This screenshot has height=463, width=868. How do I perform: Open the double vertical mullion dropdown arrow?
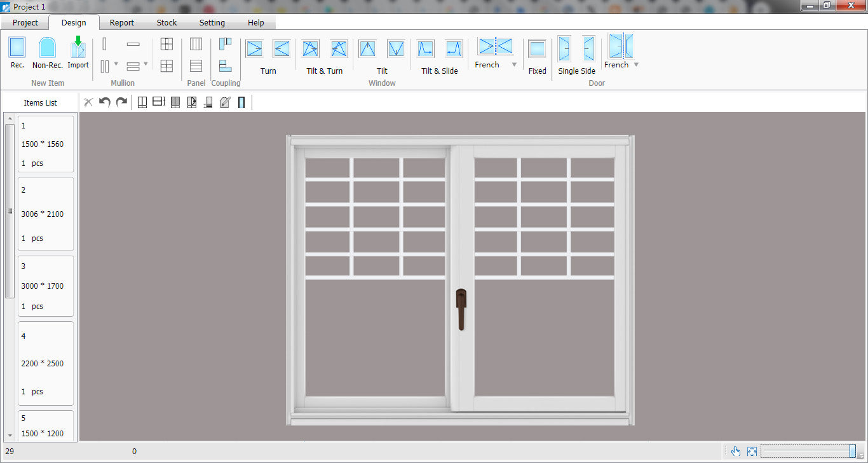(x=116, y=64)
